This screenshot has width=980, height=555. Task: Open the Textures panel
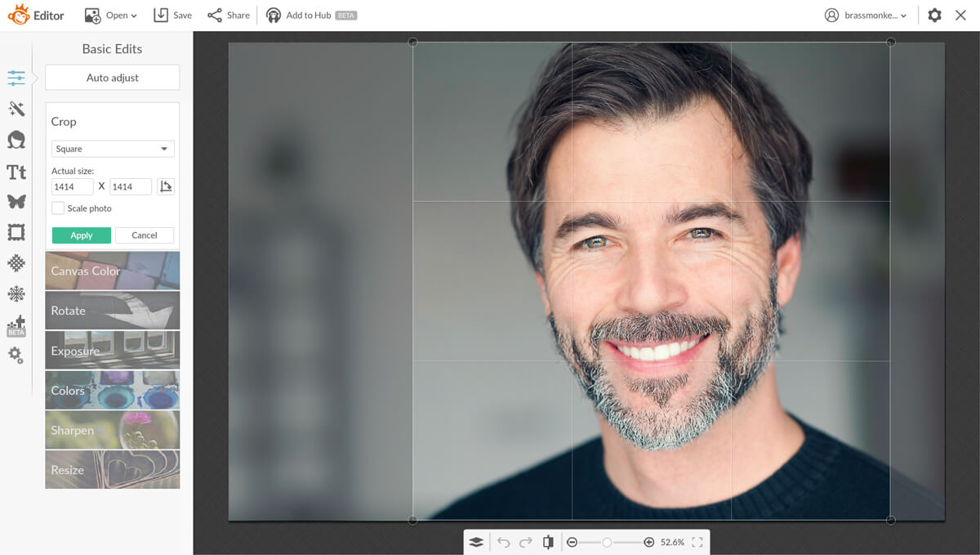point(16,263)
